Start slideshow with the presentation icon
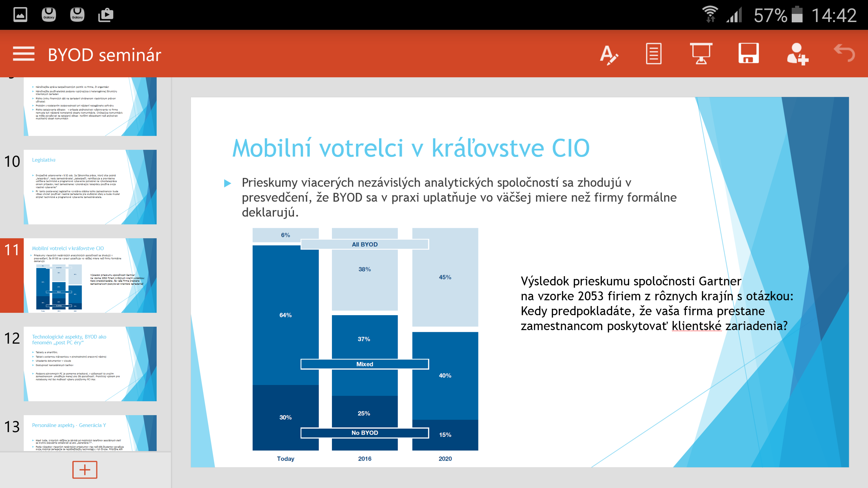Screen dimensions: 868x488 click(701, 54)
